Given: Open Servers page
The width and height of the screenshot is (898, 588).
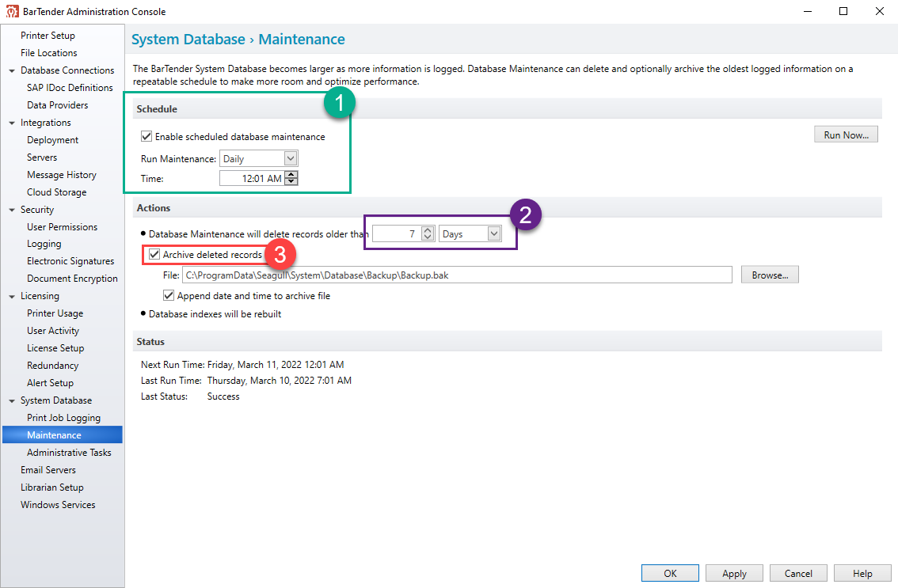Looking at the screenshot, I should [x=42, y=157].
